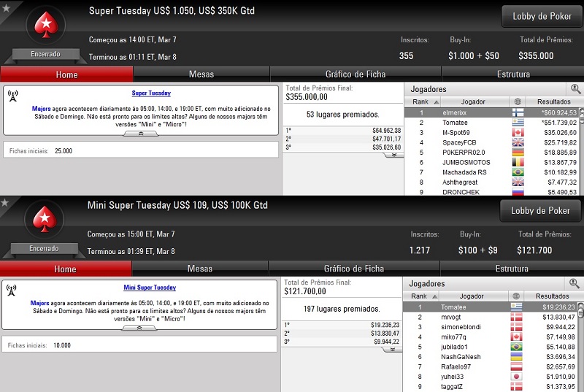This screenshot has height=392, width=584.
Task: Search players in Mini Super Tuesday Jogadores panel
Action: coord(574,283)
